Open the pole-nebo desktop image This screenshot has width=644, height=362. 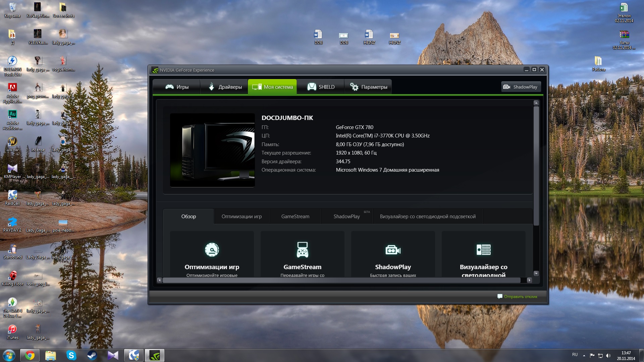(63, 225)
